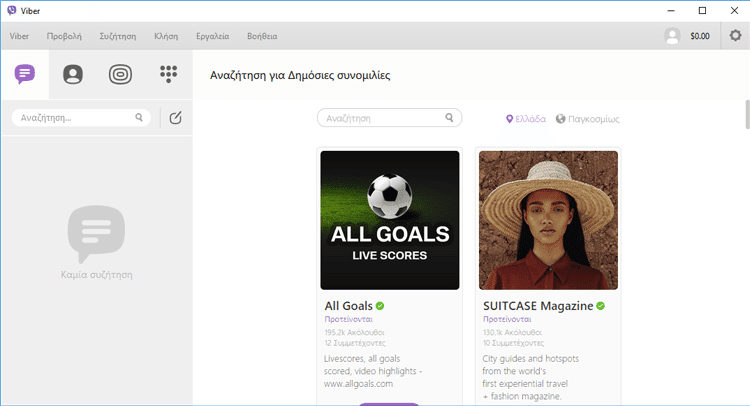The width and height of the screenshot is (750, 406).
Task: Open the chats tab icon
Action: click(25, 74)
